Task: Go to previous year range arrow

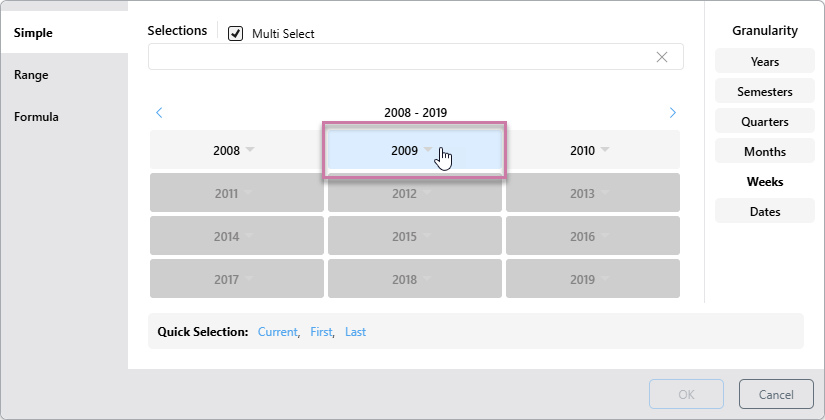Action: pyautogui.click(x=159, y=113)
